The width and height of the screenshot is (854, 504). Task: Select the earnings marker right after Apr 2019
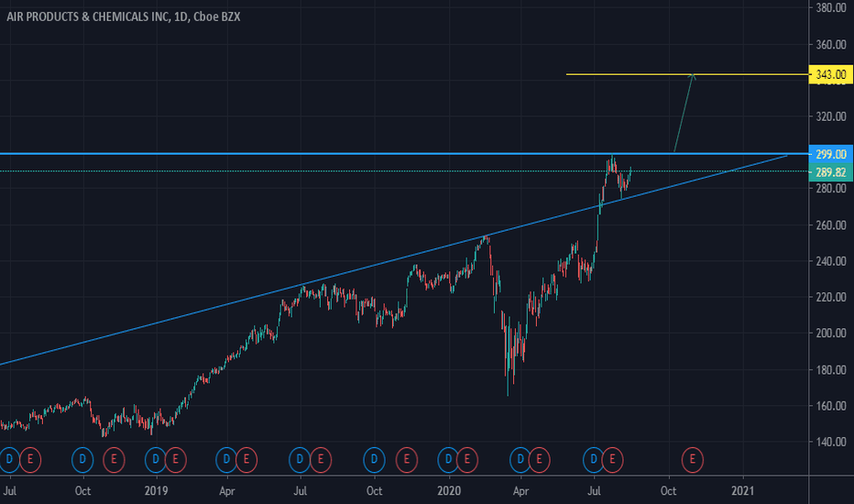246,460
